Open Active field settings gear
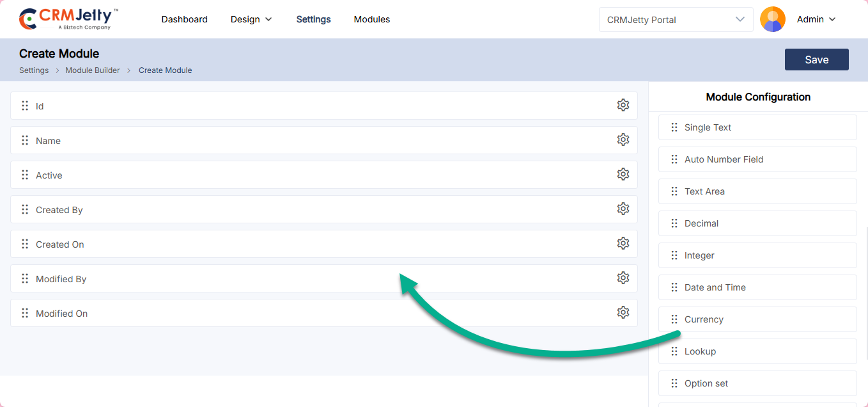This screenshot has height=407, width=868. [623, 175]
